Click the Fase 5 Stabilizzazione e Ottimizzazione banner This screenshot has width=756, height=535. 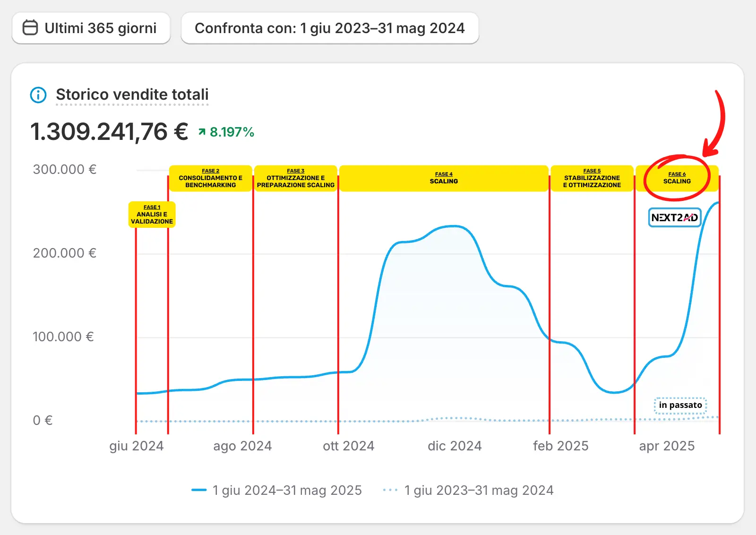click(x=592, y=178)
